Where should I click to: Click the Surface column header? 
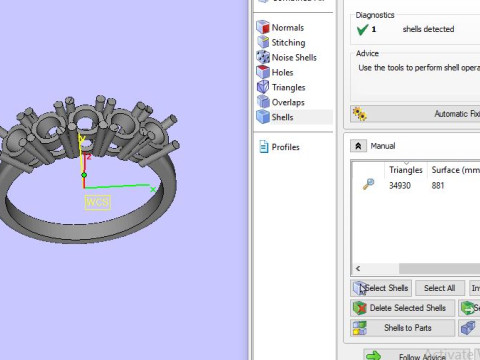[454, 170]
